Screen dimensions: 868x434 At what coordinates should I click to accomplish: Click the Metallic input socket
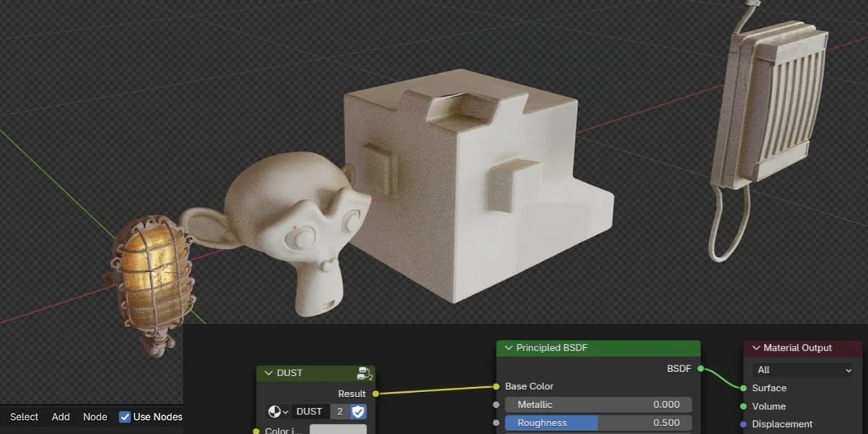496,404
